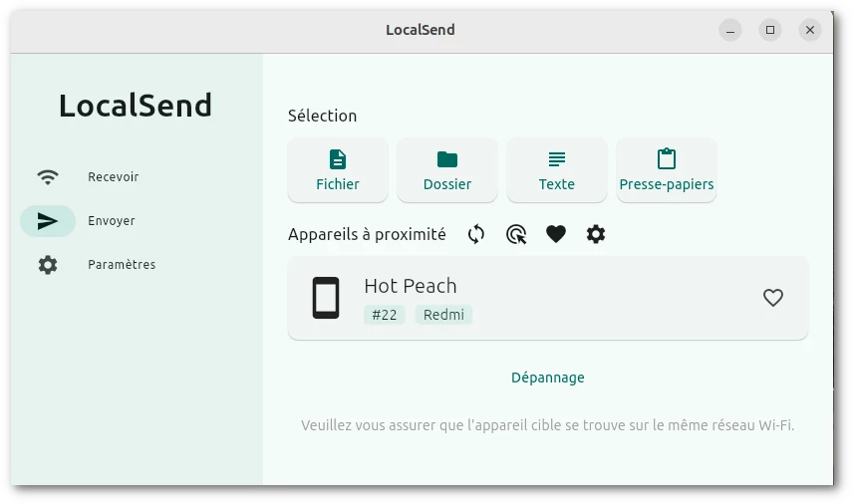
Task: Toggle favorite heart on Hot Peach
Action: [x=773, y=298]
